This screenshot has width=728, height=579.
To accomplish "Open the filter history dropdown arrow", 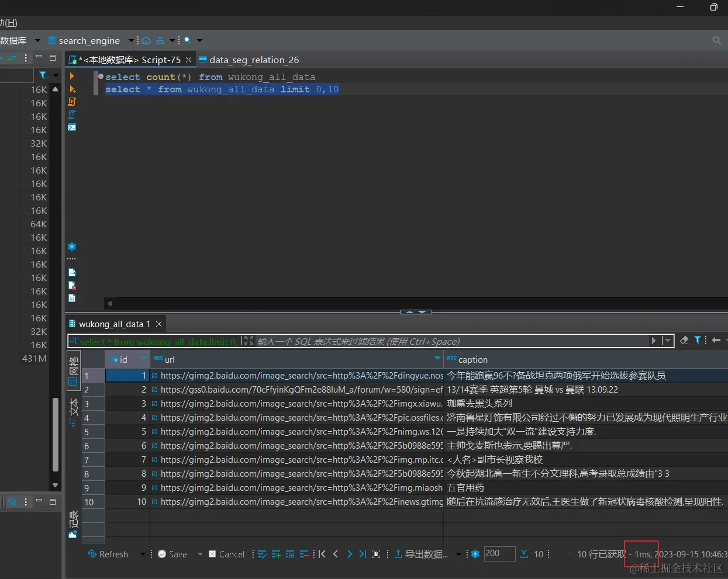I will point(668,340).
